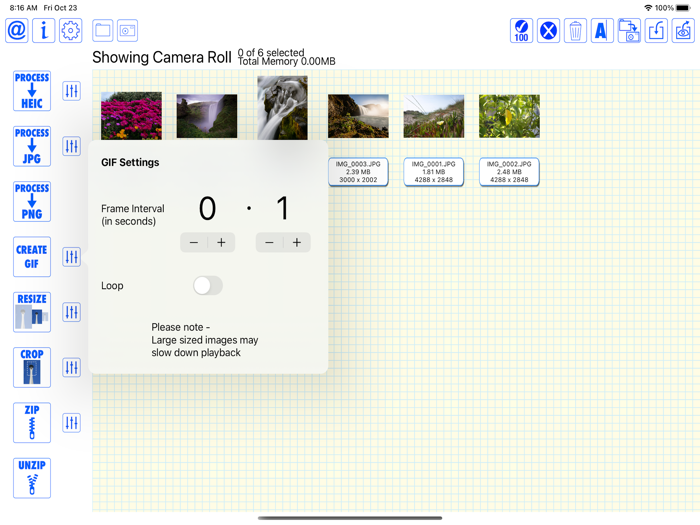Tap the GIF Settings title
The image size is (700, 525).
130,162
